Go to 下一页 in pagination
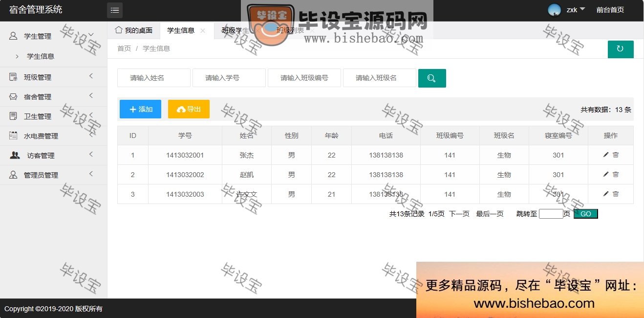The height and width of the screenshot is (318, 644). coord(459,214)
